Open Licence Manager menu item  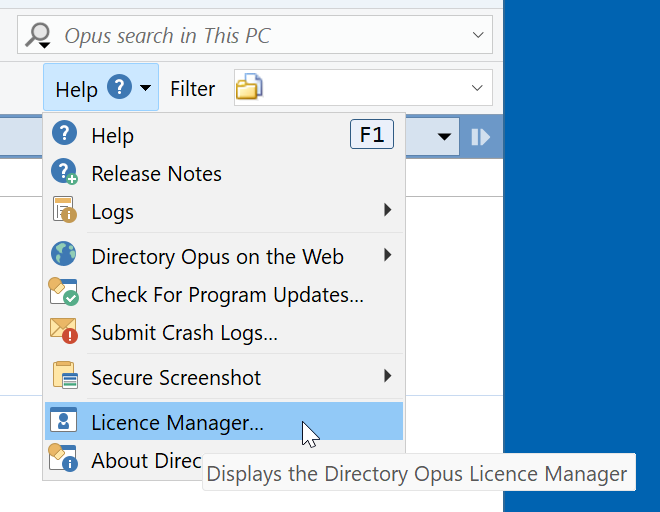[224, 421]
